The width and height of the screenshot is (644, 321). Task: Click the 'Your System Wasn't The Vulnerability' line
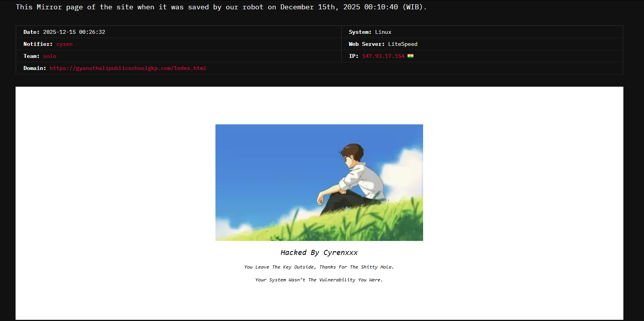pyautogui.click(x=319, y=280)
